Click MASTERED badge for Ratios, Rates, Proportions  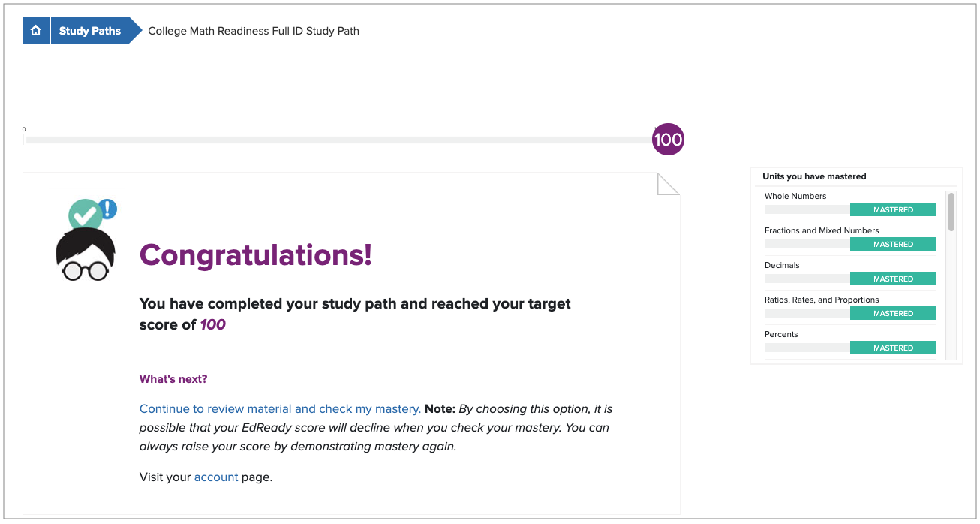click(x=893, y=314)
